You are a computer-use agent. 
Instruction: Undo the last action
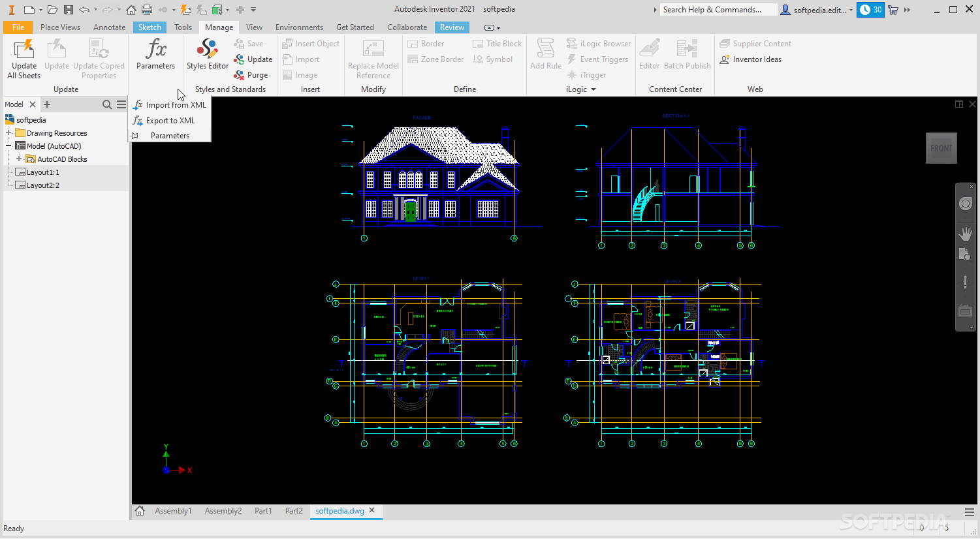point(84,10)
